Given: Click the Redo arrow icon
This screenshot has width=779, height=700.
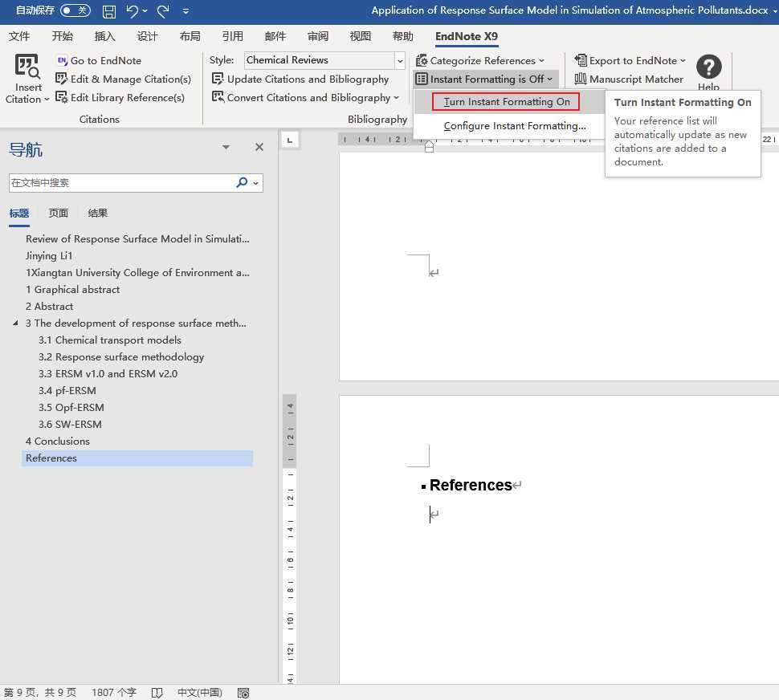Looking at the screenshot, I should coord(163,10).
